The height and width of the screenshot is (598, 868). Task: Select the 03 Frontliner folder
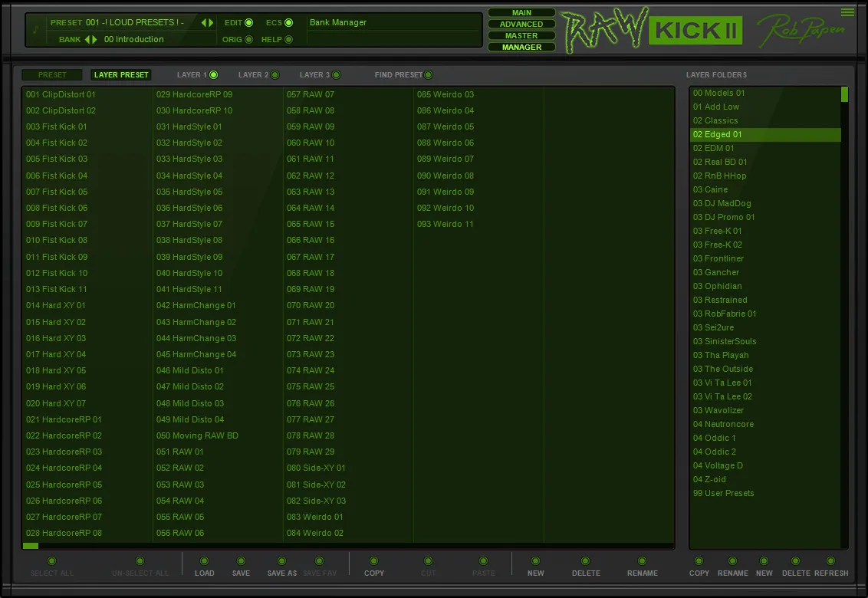click(x=765, y=258)
